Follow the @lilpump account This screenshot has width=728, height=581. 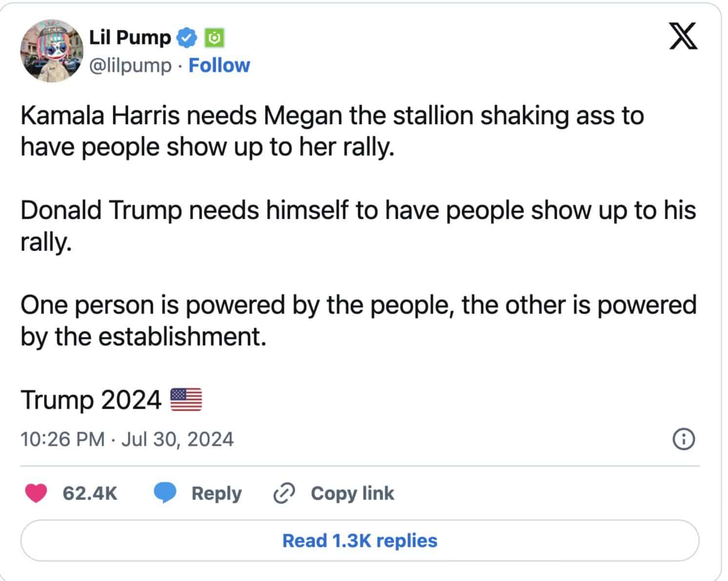[219, 65]
